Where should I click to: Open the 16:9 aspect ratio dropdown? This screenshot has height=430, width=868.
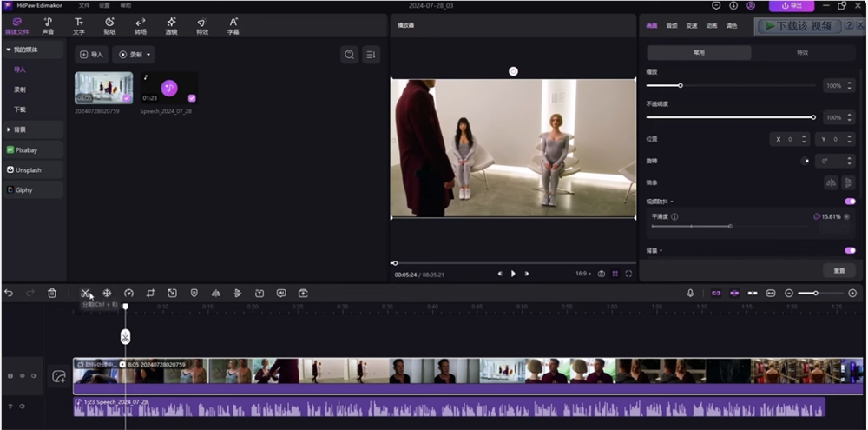click(x=582, y=274)
